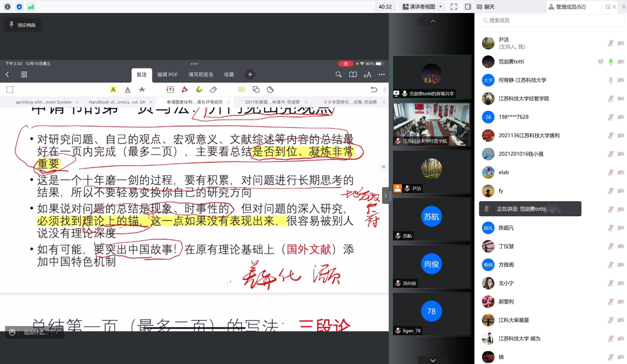Toggle the side panel layout icon
Image resolution: width=627 pixels, height=364 pixels.
[468, 7]
